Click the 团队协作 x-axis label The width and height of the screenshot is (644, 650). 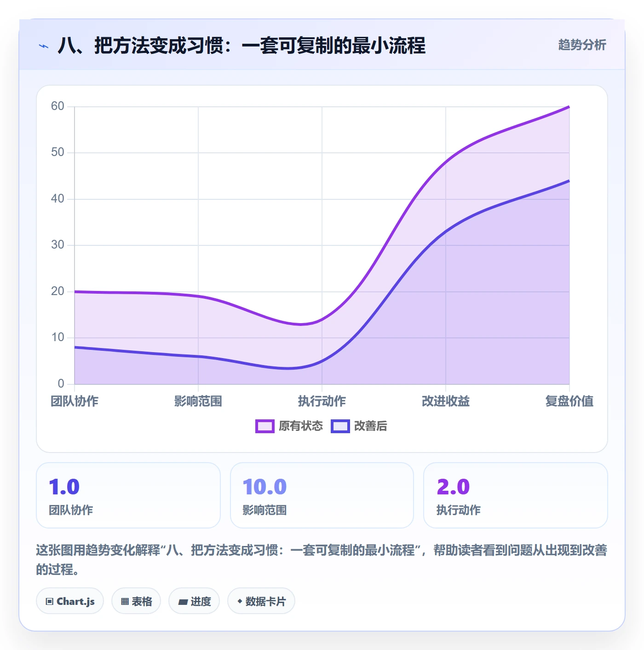point(75,401)
